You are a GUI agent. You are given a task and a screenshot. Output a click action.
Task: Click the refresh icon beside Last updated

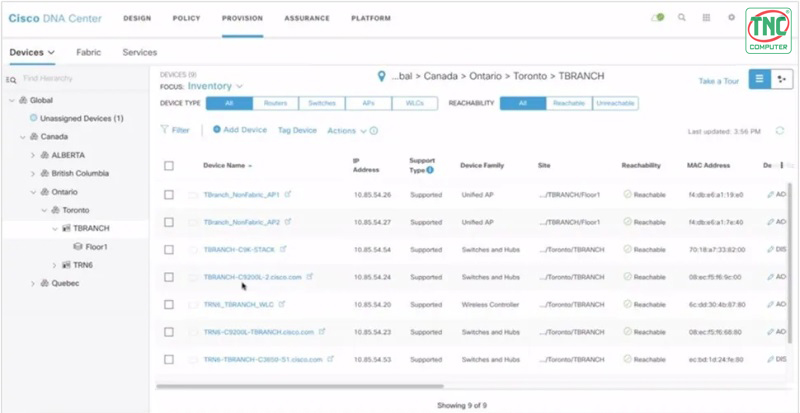(x=780, y=131)
